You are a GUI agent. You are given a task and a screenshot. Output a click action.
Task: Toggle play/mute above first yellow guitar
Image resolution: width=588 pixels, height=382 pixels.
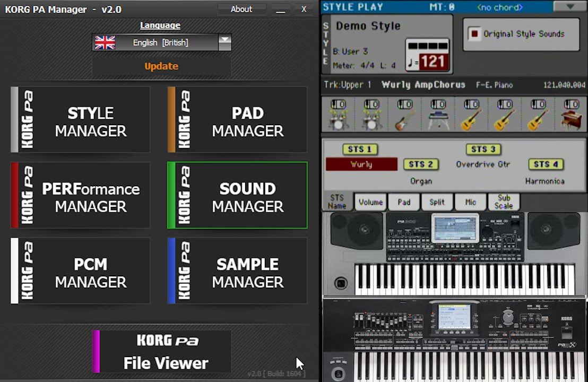coord(471,104)
